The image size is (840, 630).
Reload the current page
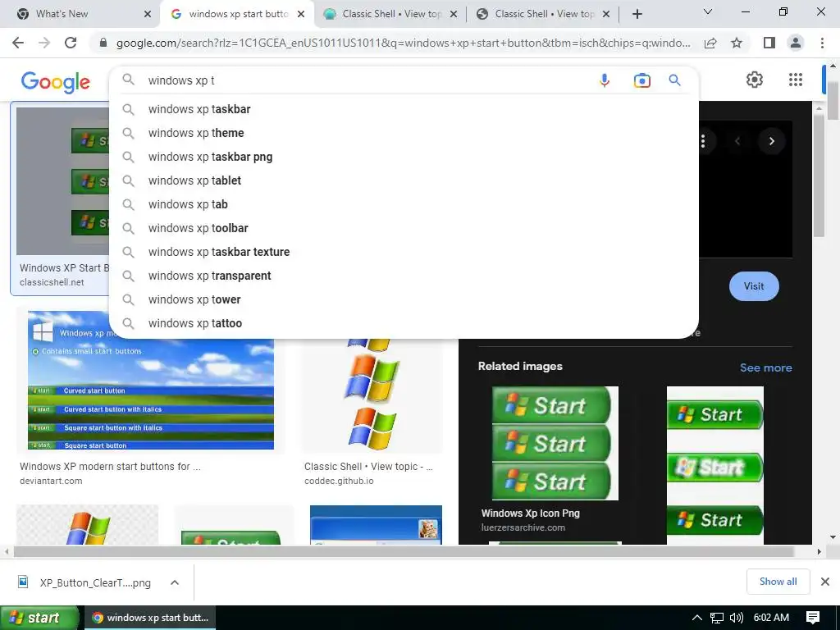(x=71, y=43)
